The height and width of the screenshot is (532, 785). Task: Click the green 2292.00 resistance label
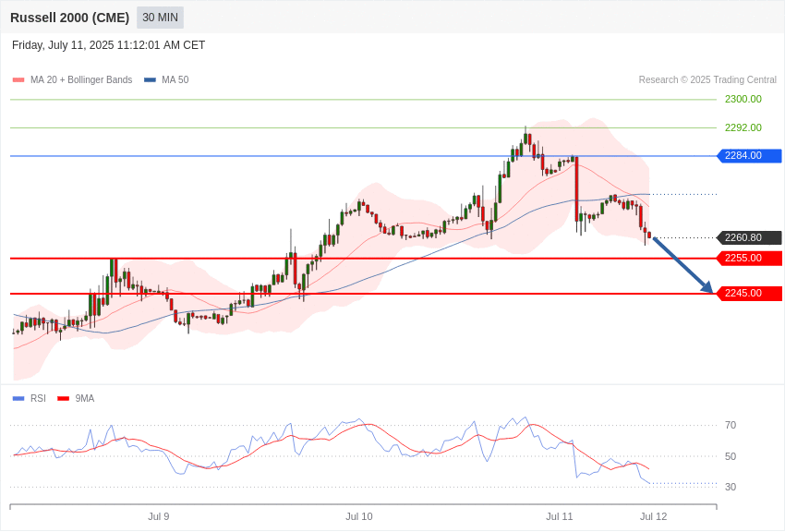743,127
